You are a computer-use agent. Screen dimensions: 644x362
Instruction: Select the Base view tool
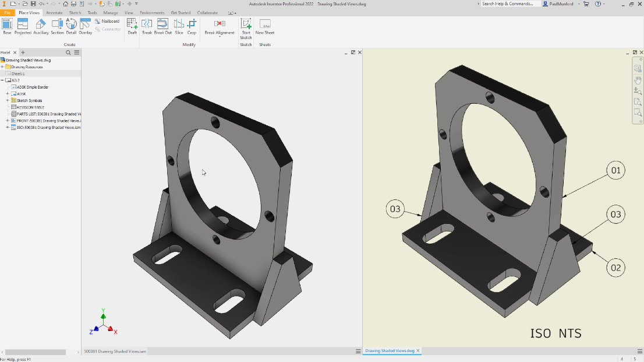click(7, 26)
